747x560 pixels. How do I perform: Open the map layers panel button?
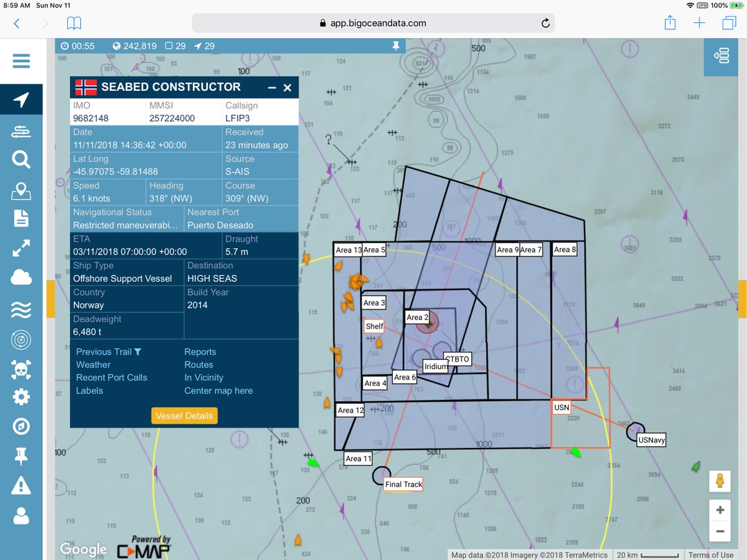[x=722, y=57]
